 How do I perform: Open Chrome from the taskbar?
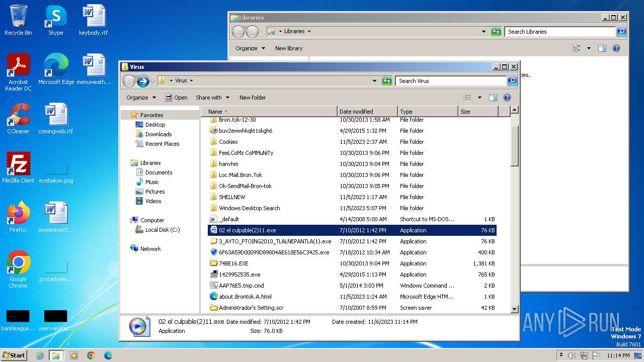[x=91, y=355]
